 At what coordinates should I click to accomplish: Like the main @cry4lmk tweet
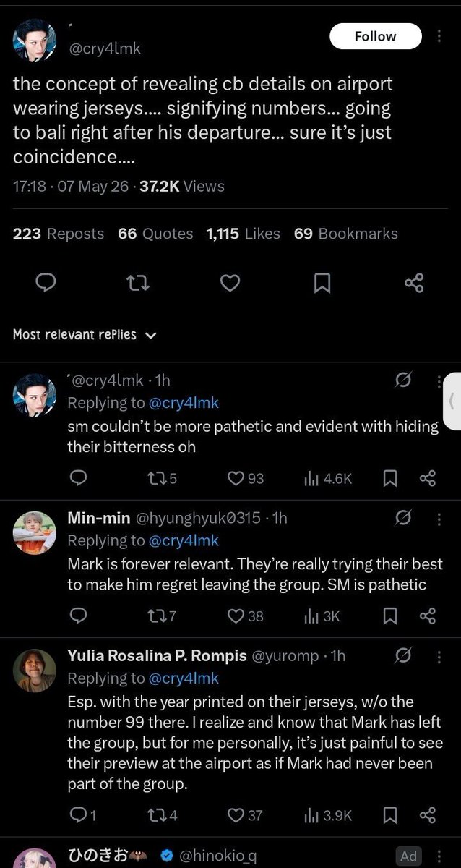(x=230, y=283)
